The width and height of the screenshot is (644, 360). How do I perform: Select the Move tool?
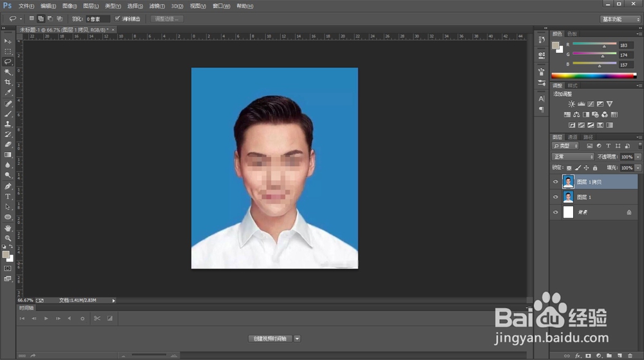[8, 41]
